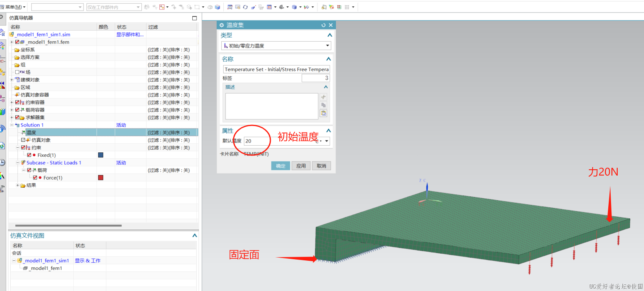Click the red color swatch for Force(1)
644x291 pixels.
coord(100,178)
